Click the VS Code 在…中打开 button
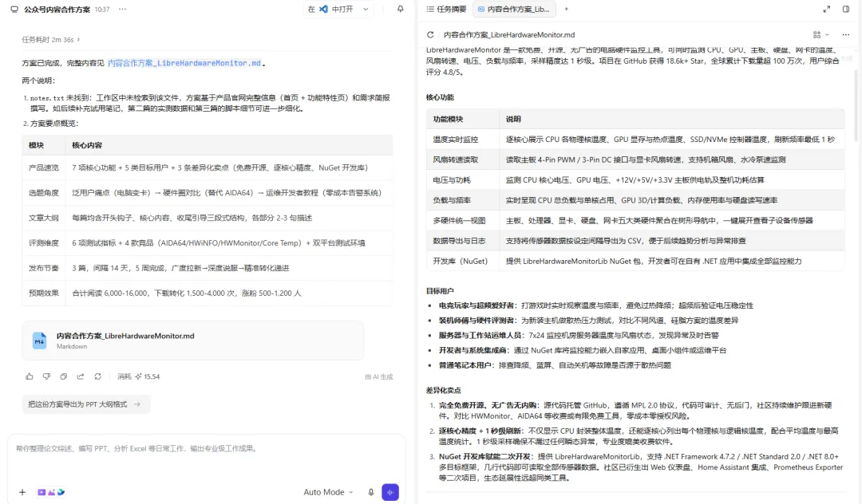This screenshot has width=862, height=504. point(330,10)
